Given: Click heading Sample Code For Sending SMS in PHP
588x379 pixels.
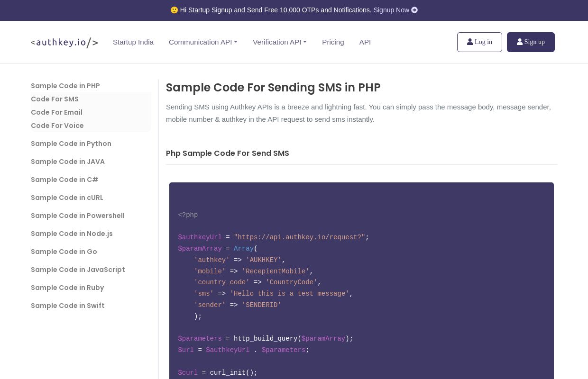Looking at the screenshot, I should point(273,88).
